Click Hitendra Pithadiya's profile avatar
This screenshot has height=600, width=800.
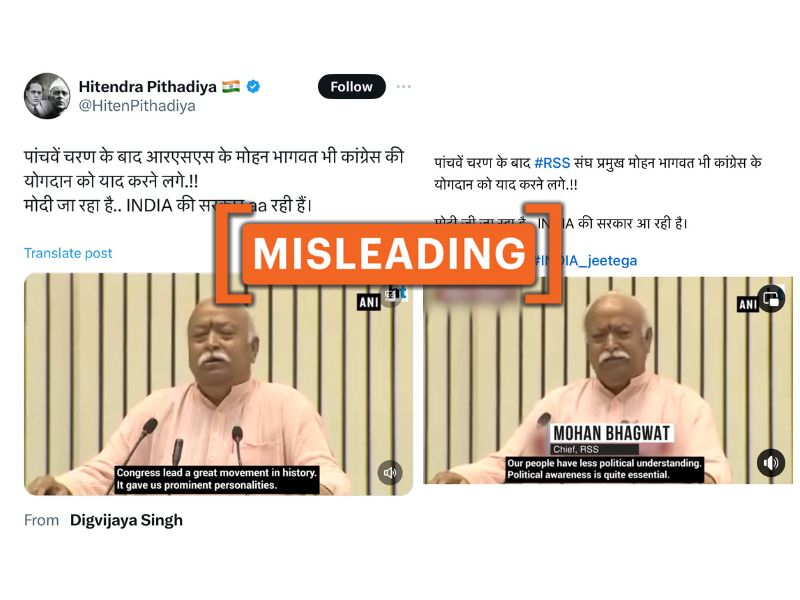tap(47, 96)
